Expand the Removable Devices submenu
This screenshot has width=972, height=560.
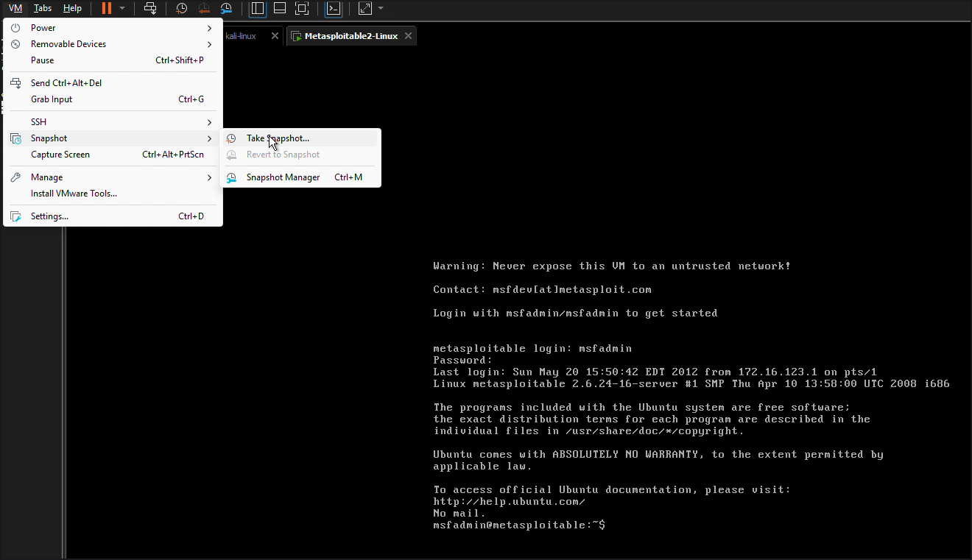(x=113, y=44)
